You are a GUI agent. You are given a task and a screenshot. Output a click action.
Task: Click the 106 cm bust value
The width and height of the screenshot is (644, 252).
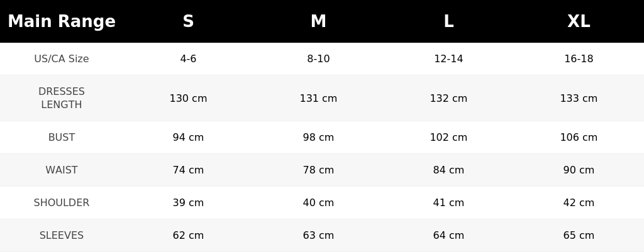(579, 138)
